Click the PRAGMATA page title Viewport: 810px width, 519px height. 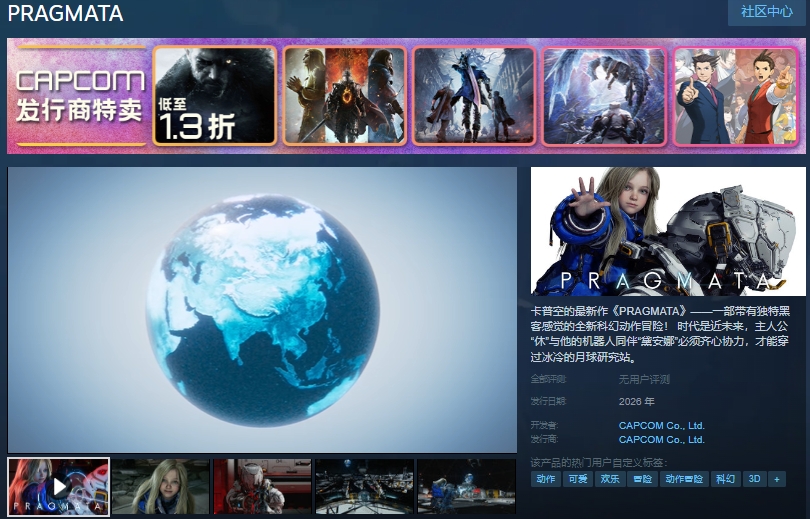[66, 13]
